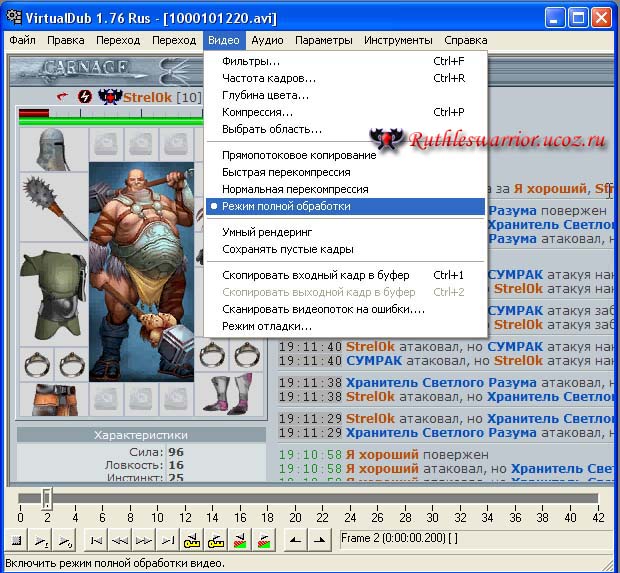Scan forward for next scene change
The width and height of the screenshot is (620, 573).
tap(264, 540)
